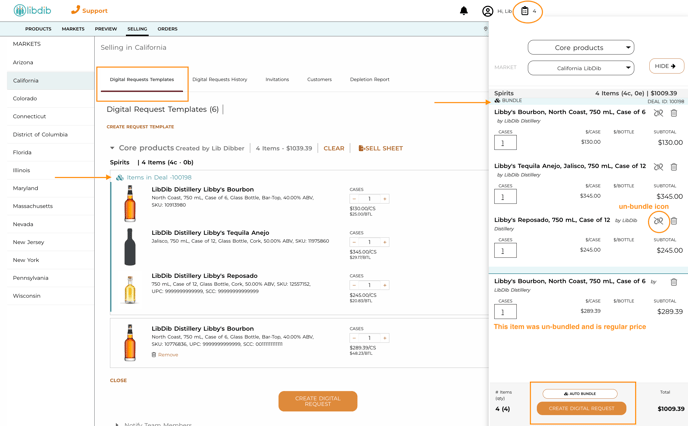Screen dimensions: 688x426
Task: Decrease cases for Libby's Tequila Anejo
Action: pyautogui.click(x=355, y=242)
